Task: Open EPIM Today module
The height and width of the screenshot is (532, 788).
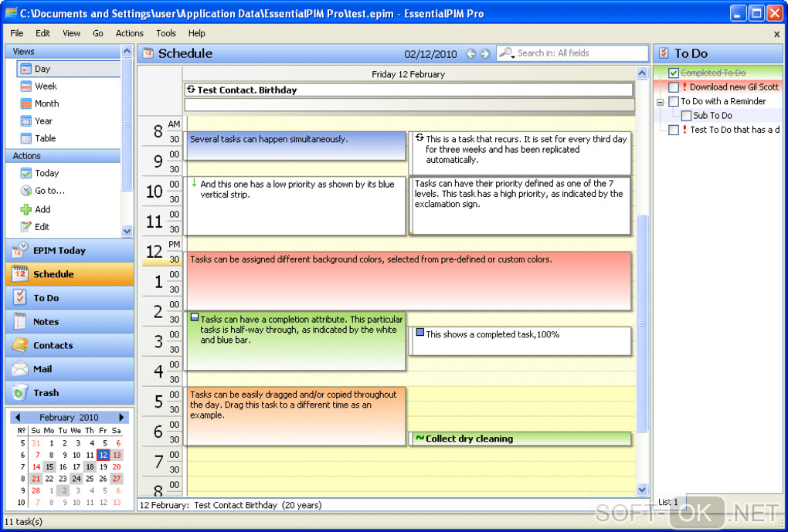Action: point(70,250)
